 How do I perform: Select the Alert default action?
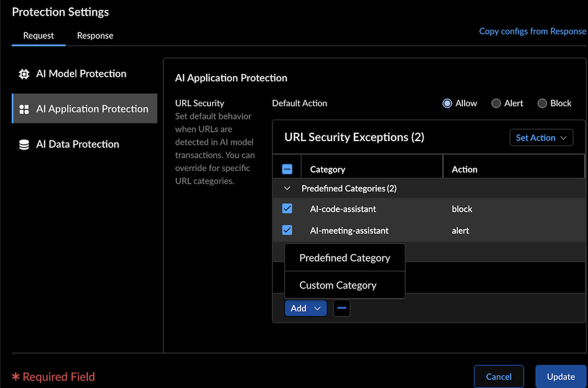496,104
